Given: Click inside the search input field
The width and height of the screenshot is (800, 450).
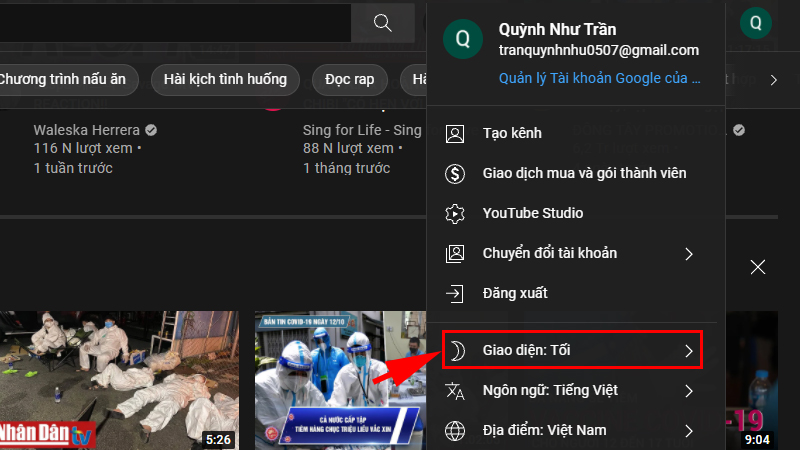Looking at the screenshot, I should (x=175, y=23).
